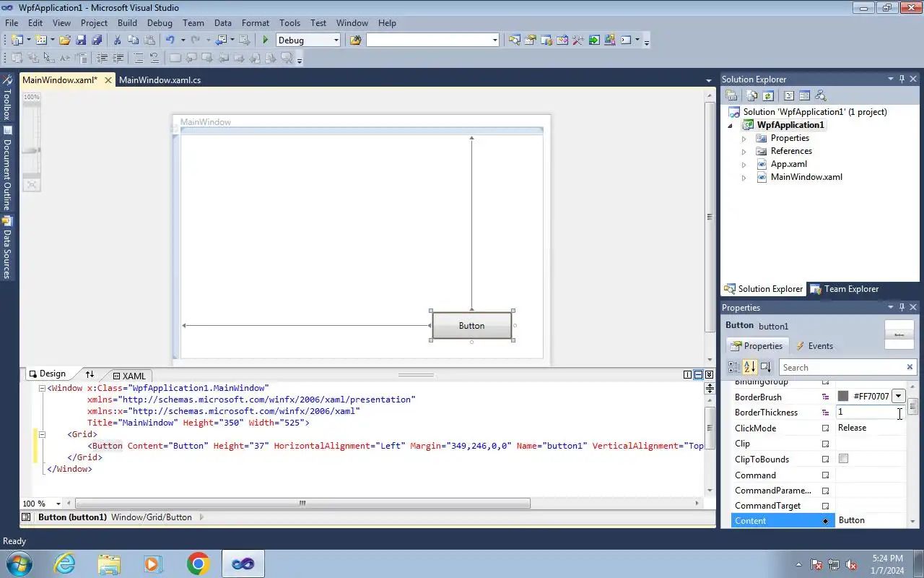Select the XAML view tab
The height and width of the screenshot is (578, 924).
pos(130,376)
